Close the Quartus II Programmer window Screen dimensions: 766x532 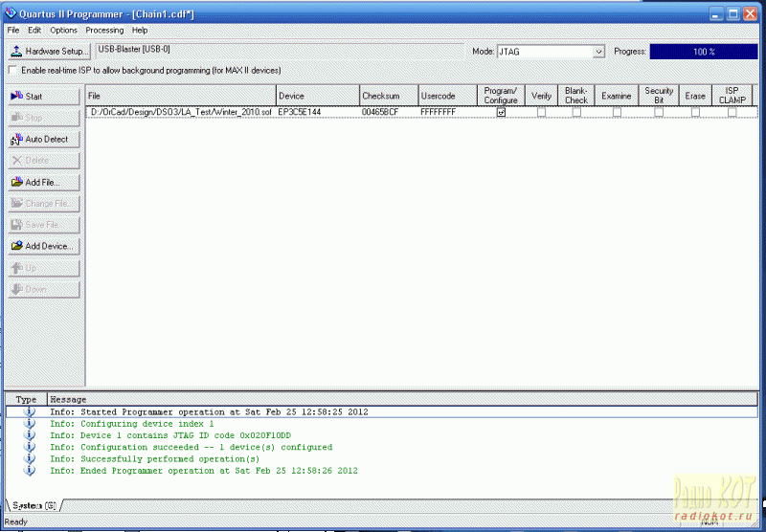[x=750, y=13]
